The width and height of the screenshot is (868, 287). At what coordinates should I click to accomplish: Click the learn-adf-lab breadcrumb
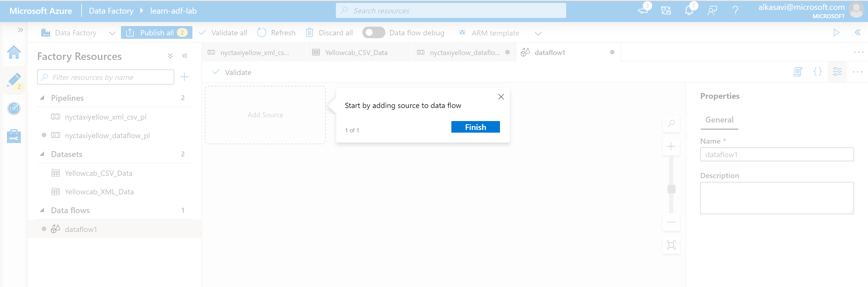click(x=174, y=11)
